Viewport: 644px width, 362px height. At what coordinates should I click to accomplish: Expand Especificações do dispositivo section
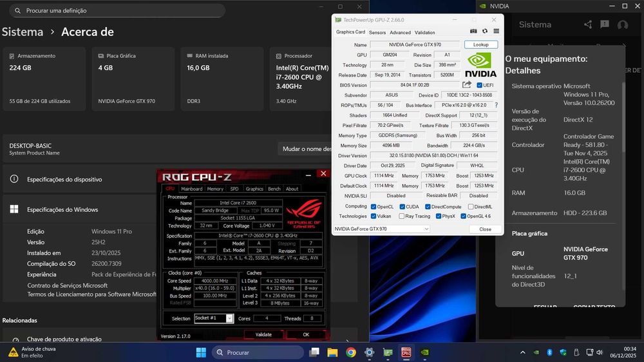point(78,179)
